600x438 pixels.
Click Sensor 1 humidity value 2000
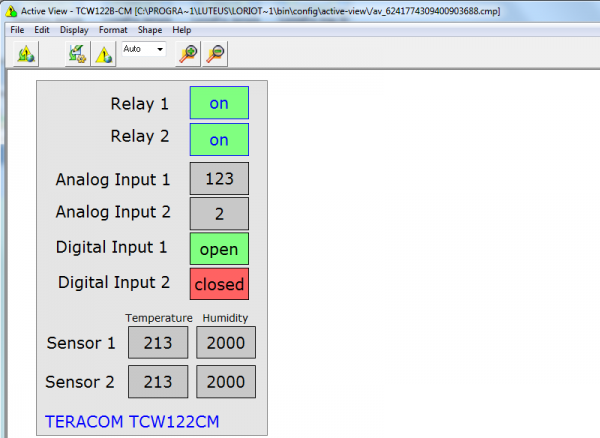(226, 342)
